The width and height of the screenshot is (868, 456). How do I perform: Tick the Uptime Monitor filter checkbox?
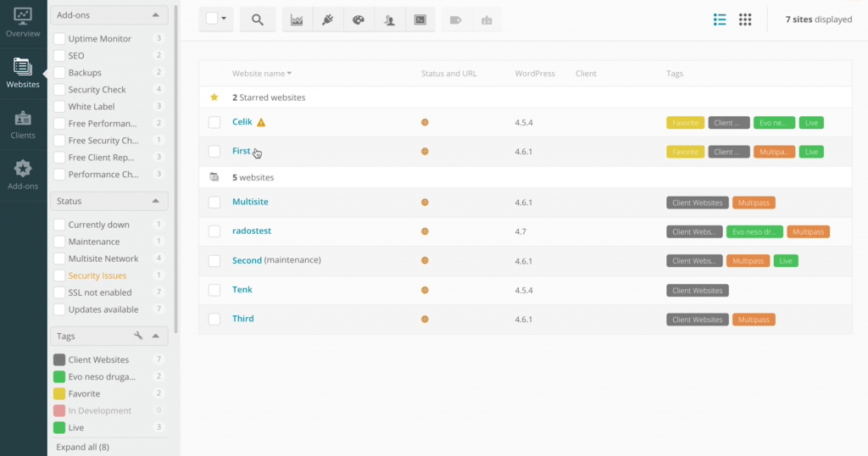click(x=59, y=39)
